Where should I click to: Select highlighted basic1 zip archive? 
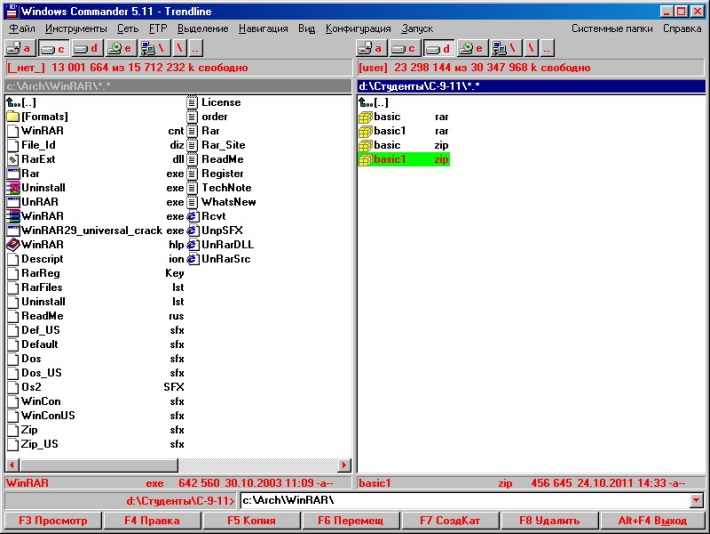click(404, 159)
